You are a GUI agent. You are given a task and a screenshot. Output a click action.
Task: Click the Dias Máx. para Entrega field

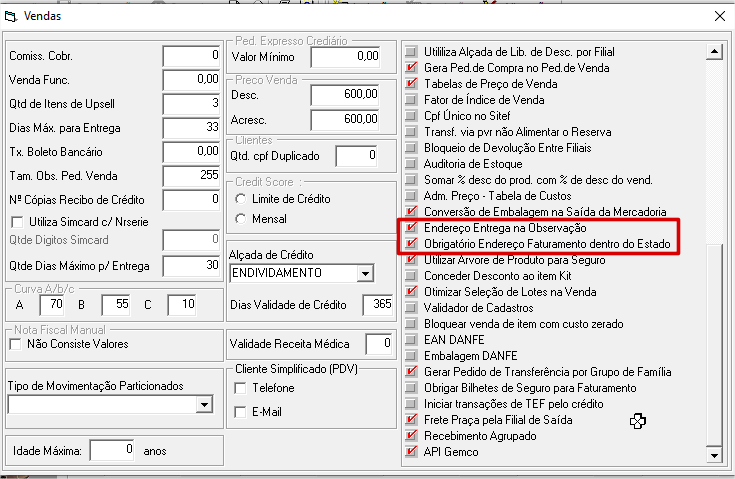(x=192, y=127)
